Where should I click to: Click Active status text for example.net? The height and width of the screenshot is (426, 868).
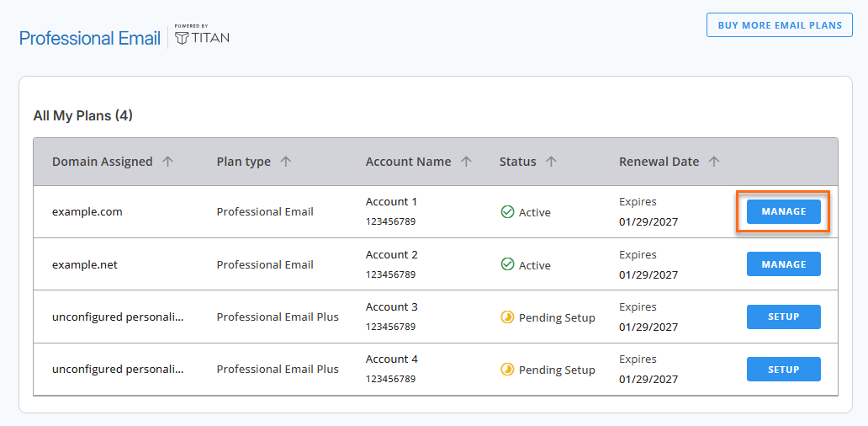coord(535,265)
